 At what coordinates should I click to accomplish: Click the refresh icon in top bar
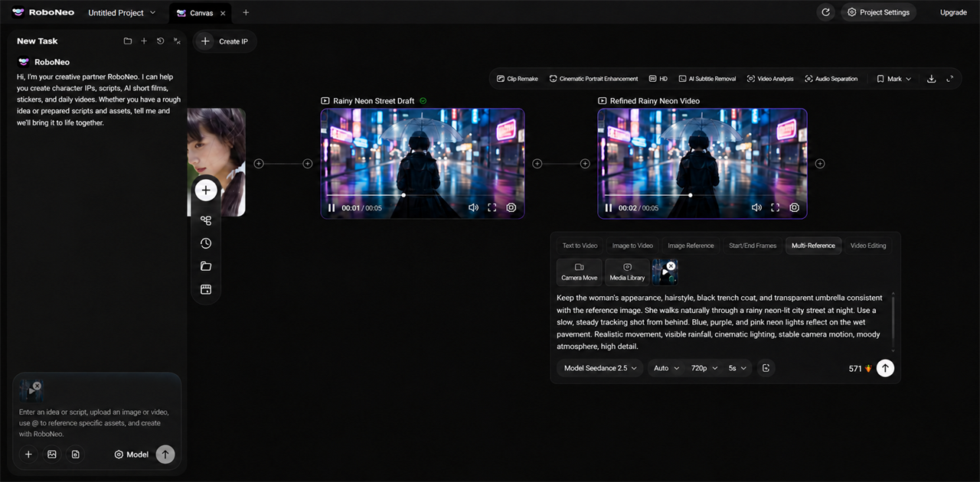point(825,12)
